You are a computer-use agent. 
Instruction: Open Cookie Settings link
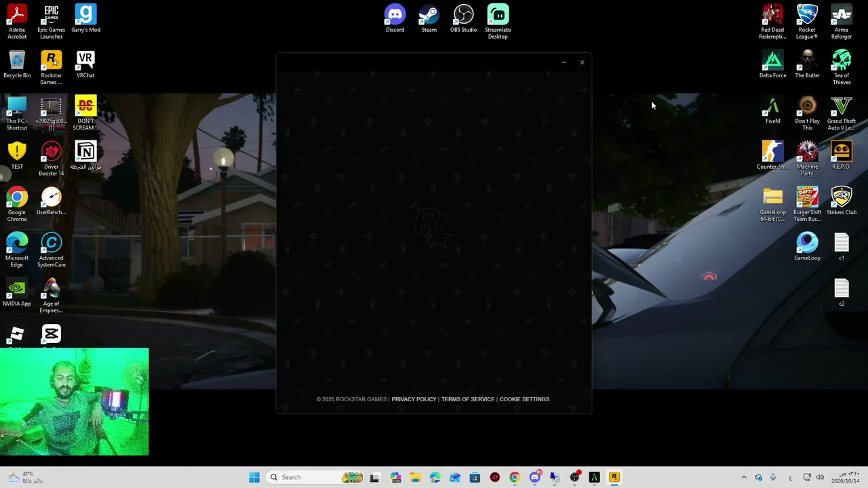524,399
